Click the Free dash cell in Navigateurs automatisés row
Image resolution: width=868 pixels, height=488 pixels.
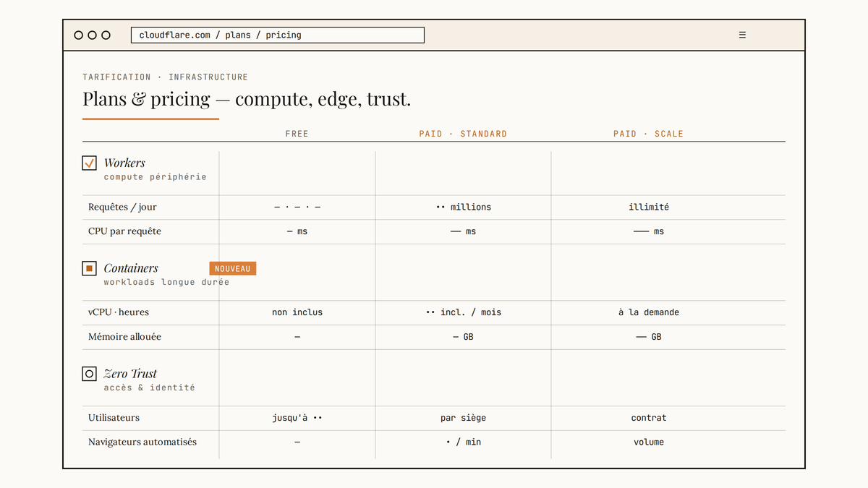click(x=297, y=442)
